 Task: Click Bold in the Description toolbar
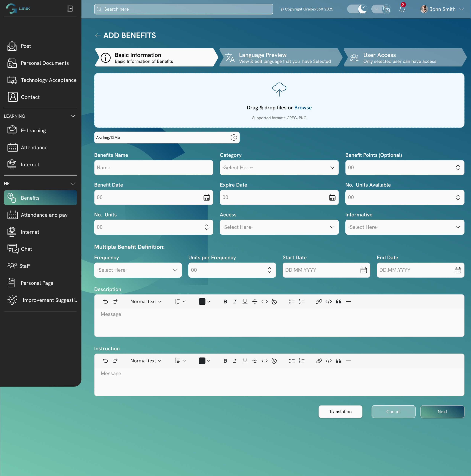click(225, 302)
